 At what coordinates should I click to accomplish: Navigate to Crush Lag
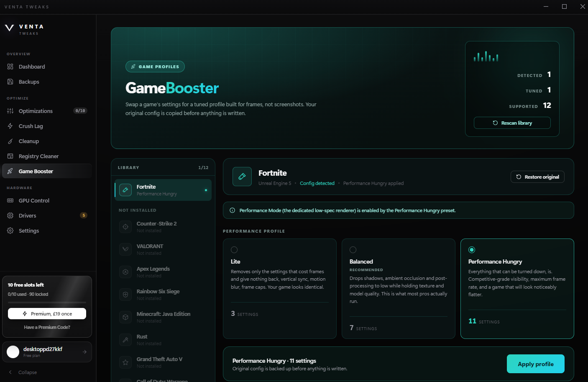pyautogui.click(x=47, y=126)
